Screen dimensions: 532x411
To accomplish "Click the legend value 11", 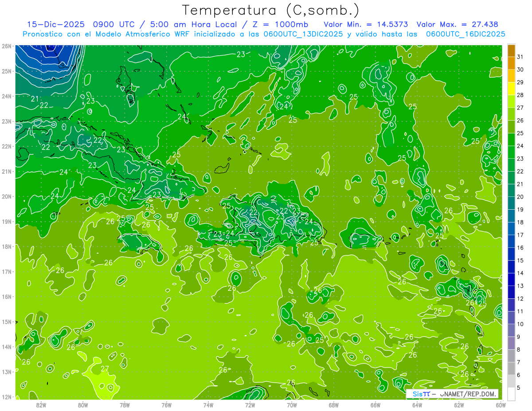I will click(x=520, y=311).
